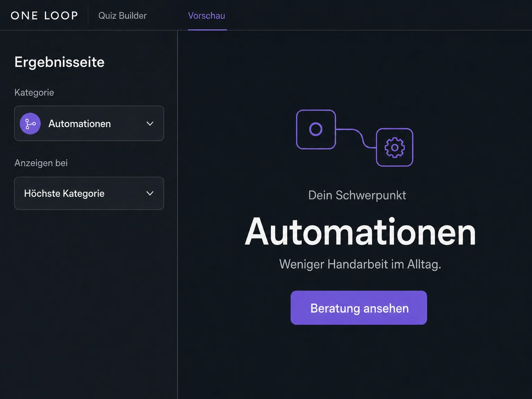Click the large Automationen headline in the preview

360,232
